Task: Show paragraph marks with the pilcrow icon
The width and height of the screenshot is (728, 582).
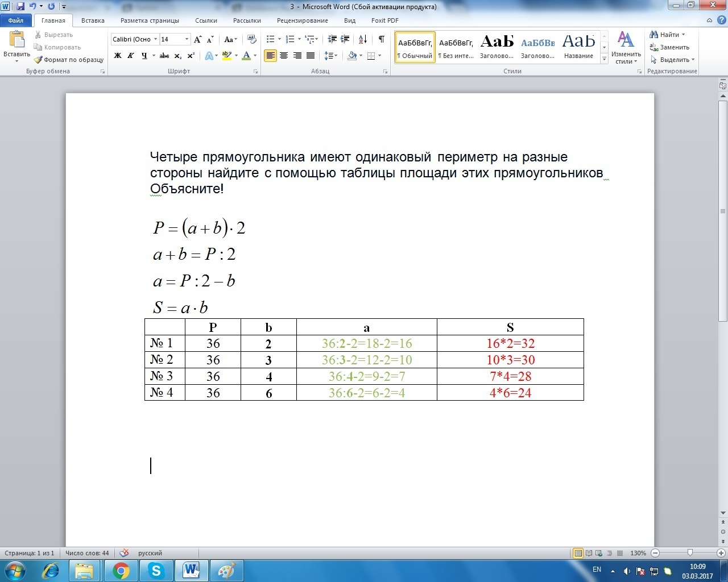Action: [381, 39]
